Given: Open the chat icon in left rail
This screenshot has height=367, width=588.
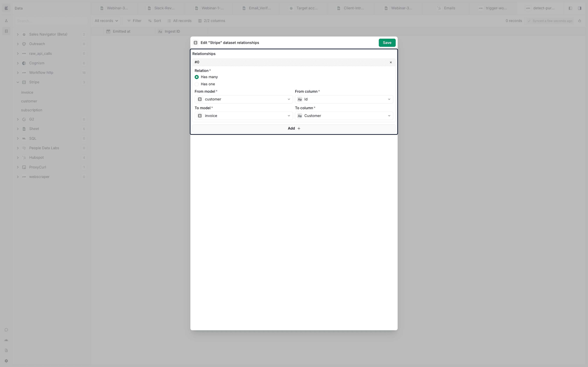Looking at the screenshot, I should [x=6, y=330].
